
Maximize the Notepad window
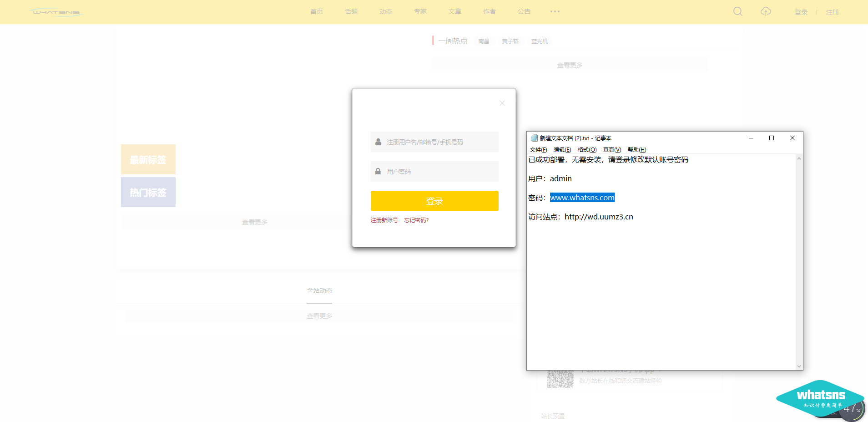pyautogui.click(x=771, y=138)
